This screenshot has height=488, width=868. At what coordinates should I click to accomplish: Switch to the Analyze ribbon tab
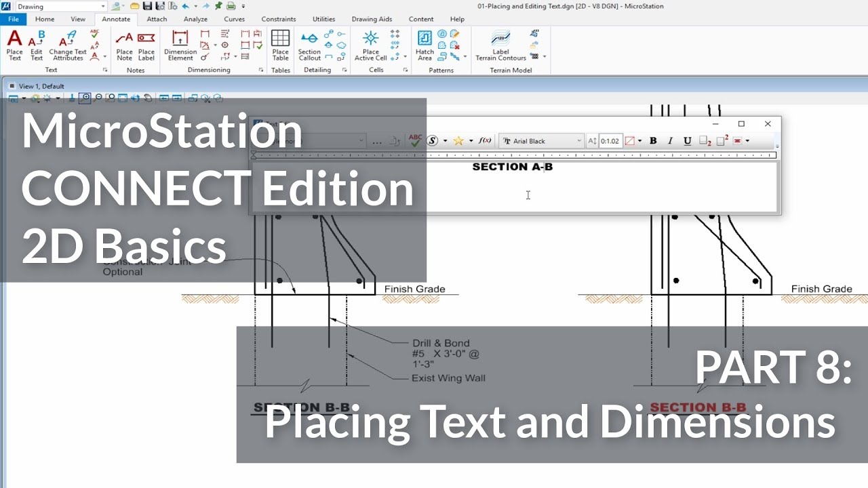point(195,19)
